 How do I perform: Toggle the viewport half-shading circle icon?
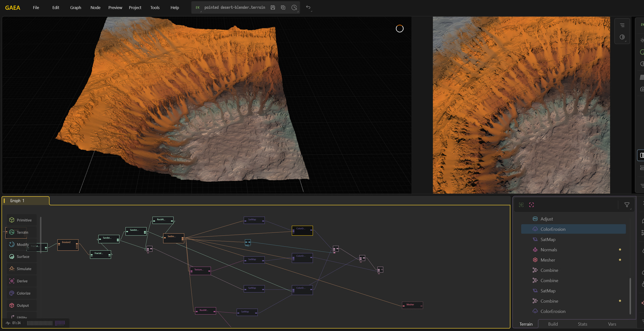tap(622, 37)
